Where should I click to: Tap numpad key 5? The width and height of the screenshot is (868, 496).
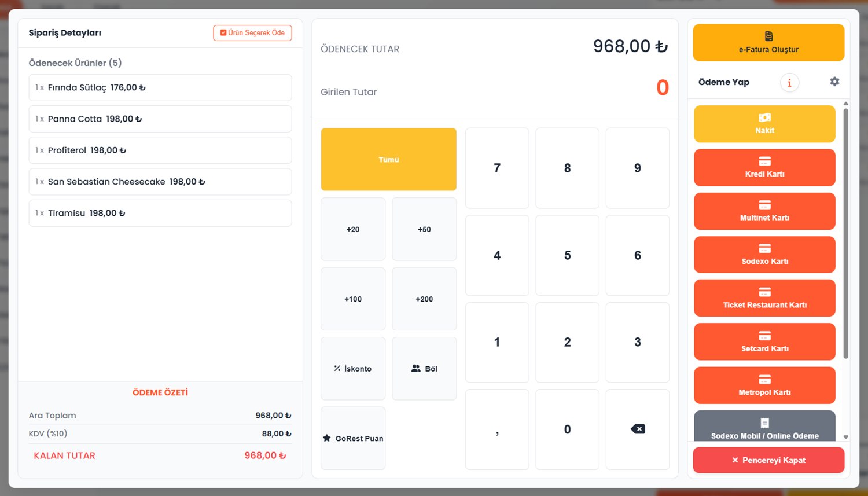(x=567, y=255)
